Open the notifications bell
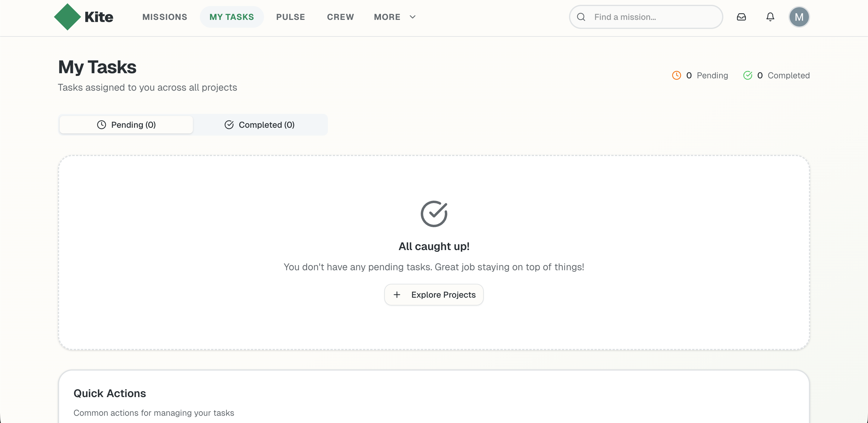This screenshot has width=868, height=423. (x=770, y=17)
